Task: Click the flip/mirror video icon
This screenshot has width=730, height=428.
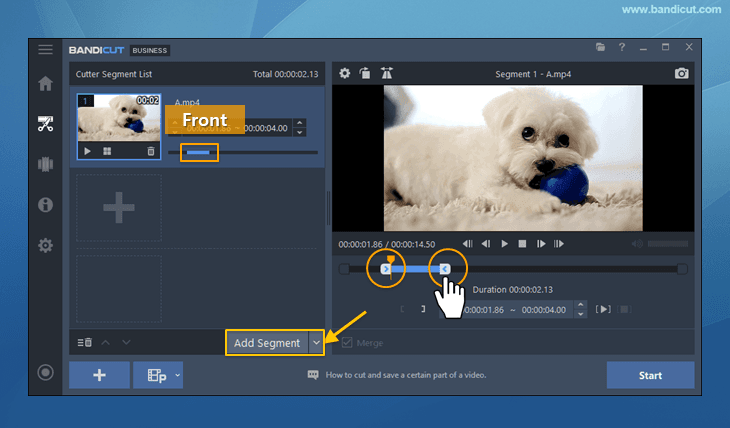Action: click(386, 73)
